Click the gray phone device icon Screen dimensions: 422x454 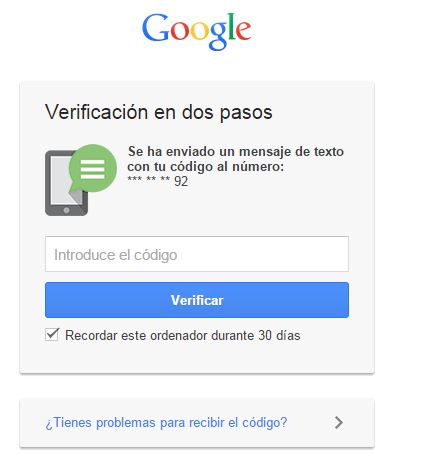coord(66,183)
